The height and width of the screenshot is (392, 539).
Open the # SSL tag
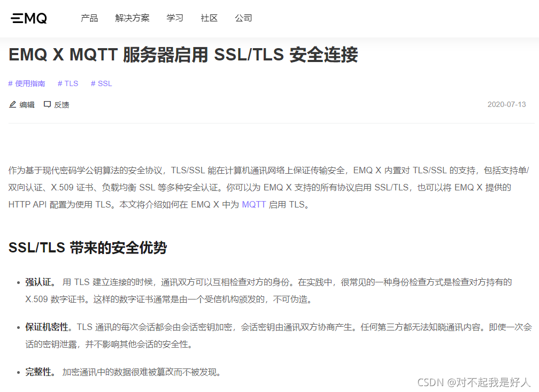point(102,83)
